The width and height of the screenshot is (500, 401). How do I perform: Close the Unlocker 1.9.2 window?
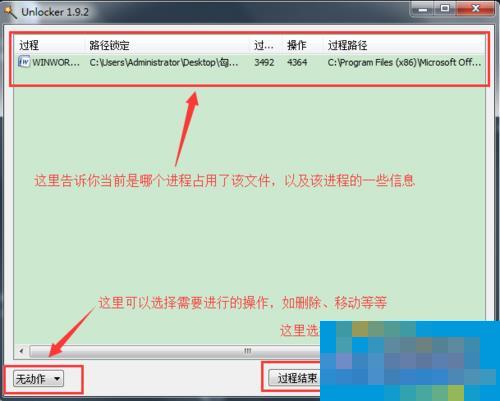tap(476, 9)
